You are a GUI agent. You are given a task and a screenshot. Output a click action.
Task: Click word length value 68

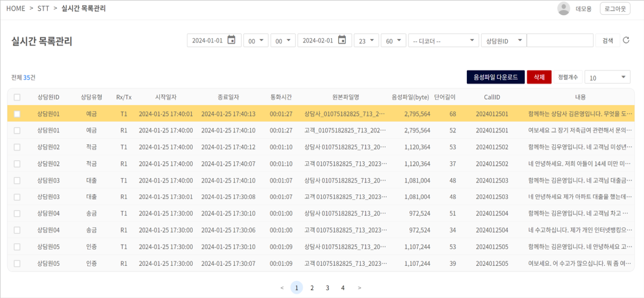tap(453, 114)
